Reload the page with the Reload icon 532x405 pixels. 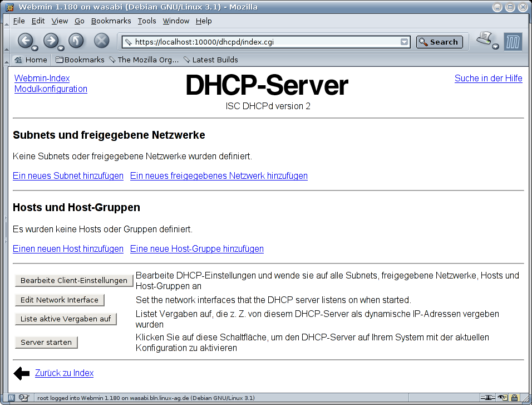click(x=76, y=41)
